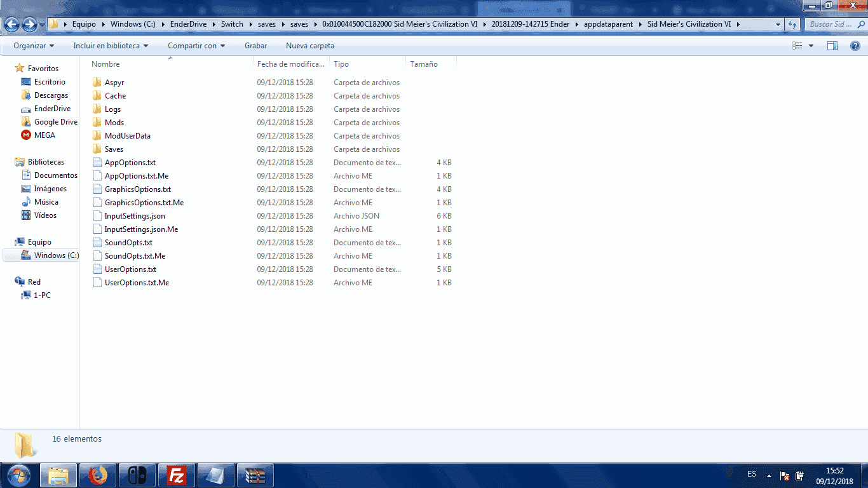Select the Logs folder icon
The image size is (868, 488).
point(97,109)
